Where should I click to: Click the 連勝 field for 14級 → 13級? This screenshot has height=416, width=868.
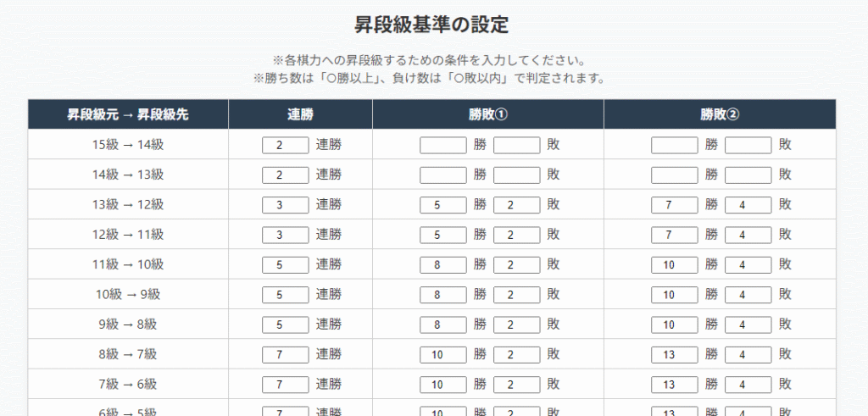(x=286, y=175)
